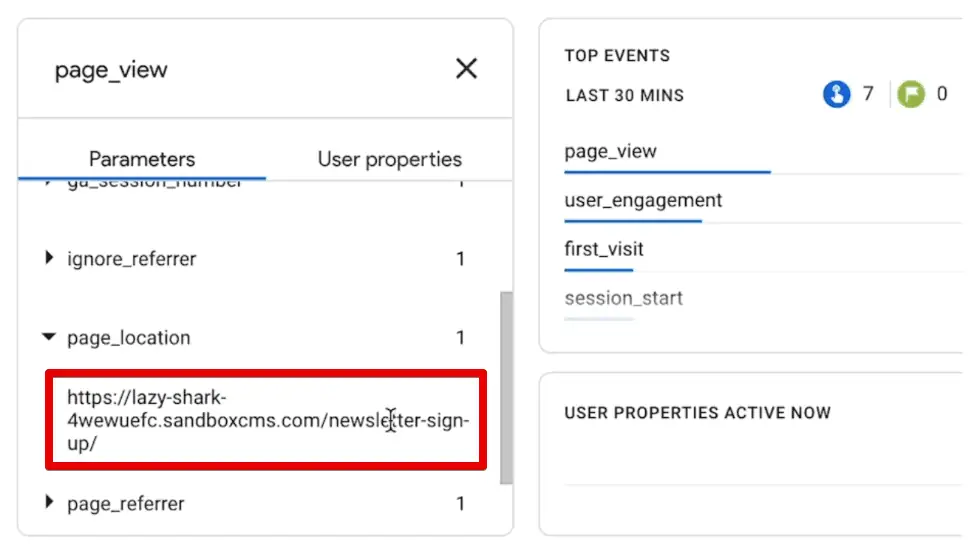Click the conversions count 0
This screenshot has height=550, width=970.
(x=942, y=94)
